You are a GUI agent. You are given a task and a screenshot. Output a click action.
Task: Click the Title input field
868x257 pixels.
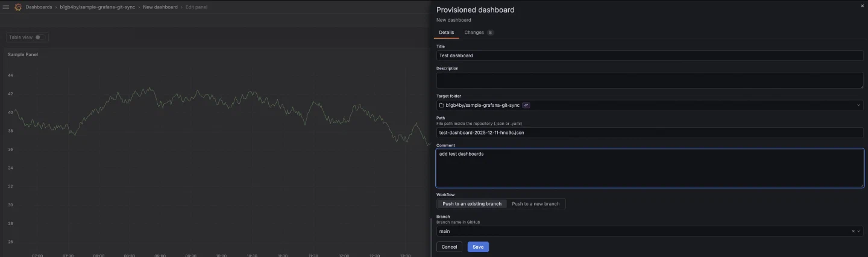click(650, 56)
